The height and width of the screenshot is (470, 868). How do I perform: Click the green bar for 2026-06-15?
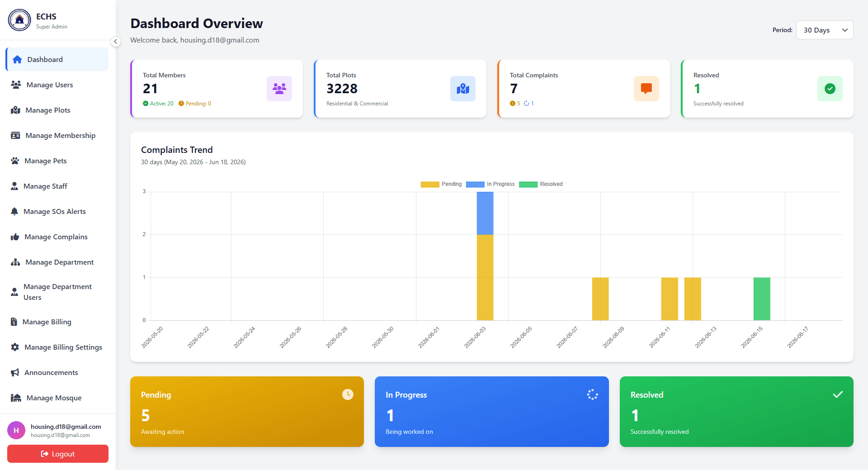[762, 299]
